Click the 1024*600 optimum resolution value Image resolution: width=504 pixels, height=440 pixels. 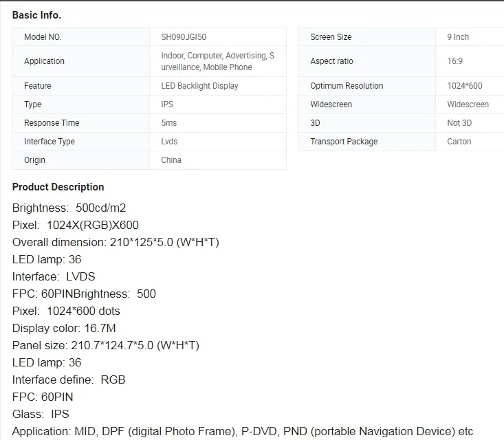click(x=465, y=86)
